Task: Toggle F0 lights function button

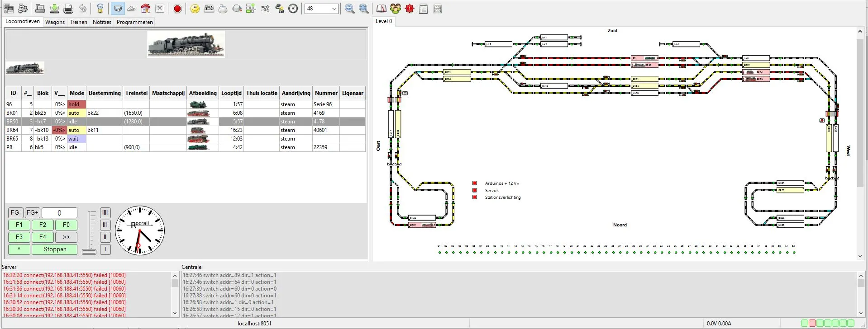Action: pos(66,225)
